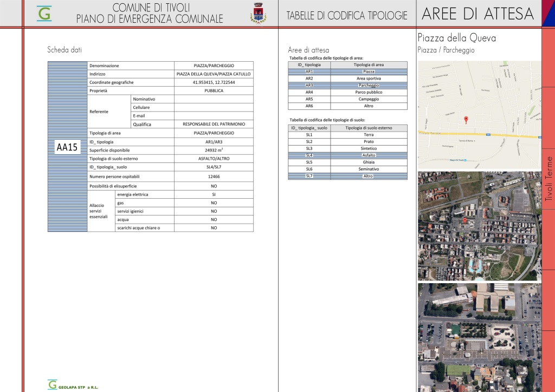Click the TABELLE DI CODIFICA TIPOLOGIE heading
Screen dimensions: 555x392
click(x=347, y=16)
